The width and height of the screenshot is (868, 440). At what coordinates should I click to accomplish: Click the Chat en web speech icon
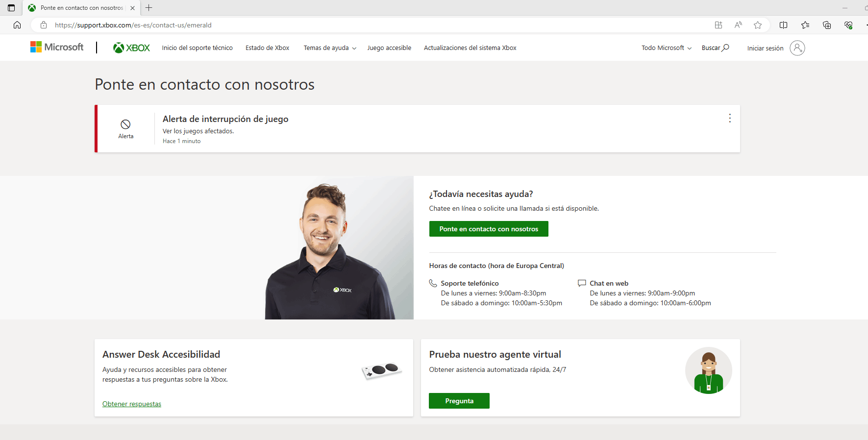(x=582, y=283)
